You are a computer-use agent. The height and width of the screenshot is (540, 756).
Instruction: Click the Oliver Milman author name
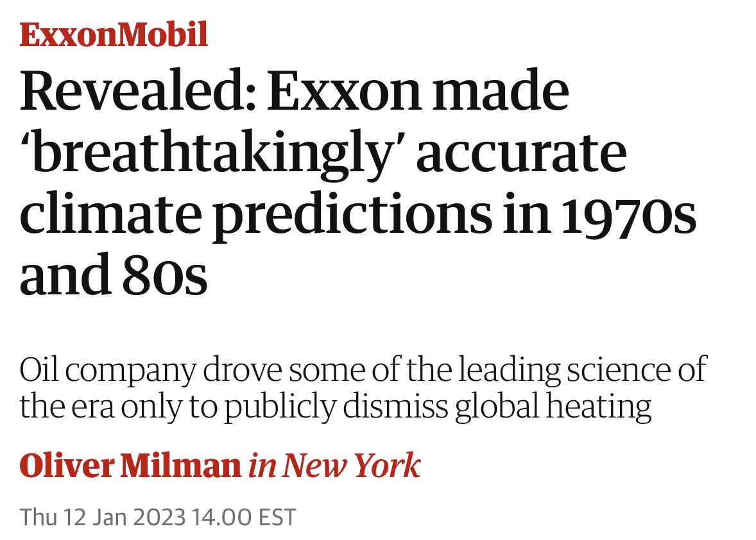[129, 466]
